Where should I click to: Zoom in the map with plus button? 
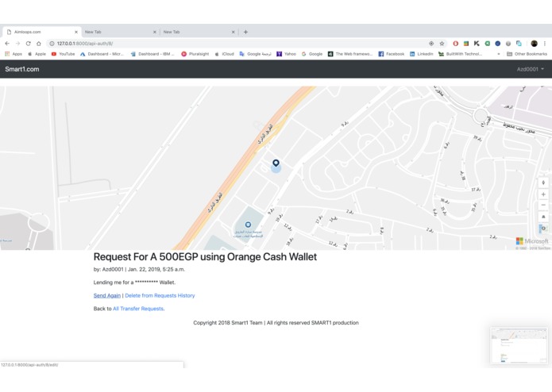(543, 194)
